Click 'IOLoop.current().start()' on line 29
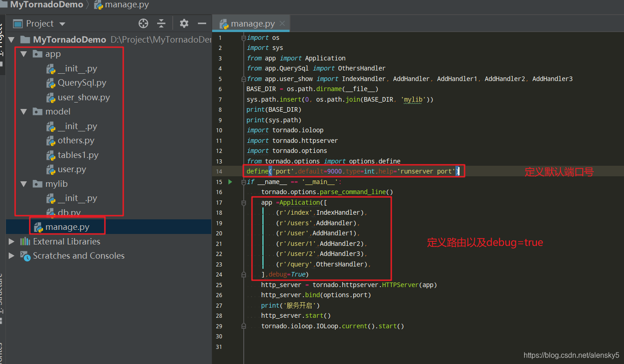Image resolution: width=624 pixels, height=364 pixels. coord(360,326)
